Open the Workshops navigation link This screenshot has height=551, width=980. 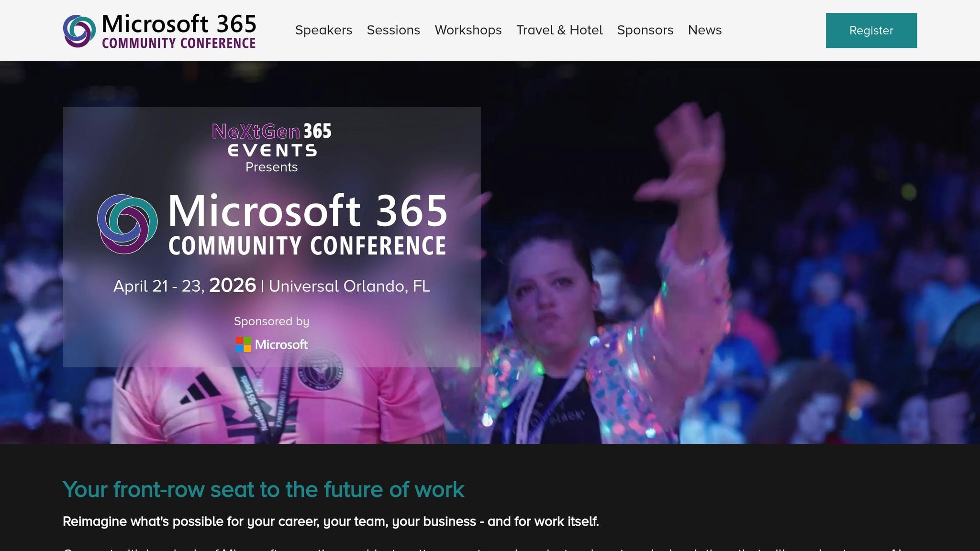pos(468,30)
